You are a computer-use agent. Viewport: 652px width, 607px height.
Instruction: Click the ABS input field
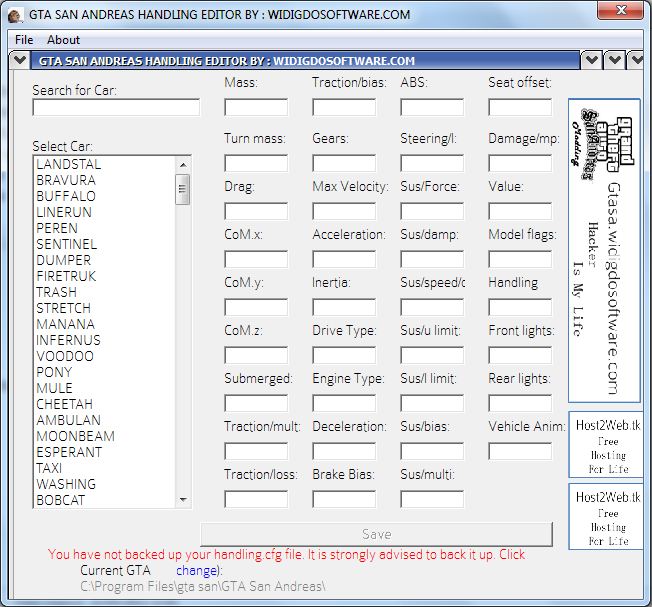click(432, 107)
